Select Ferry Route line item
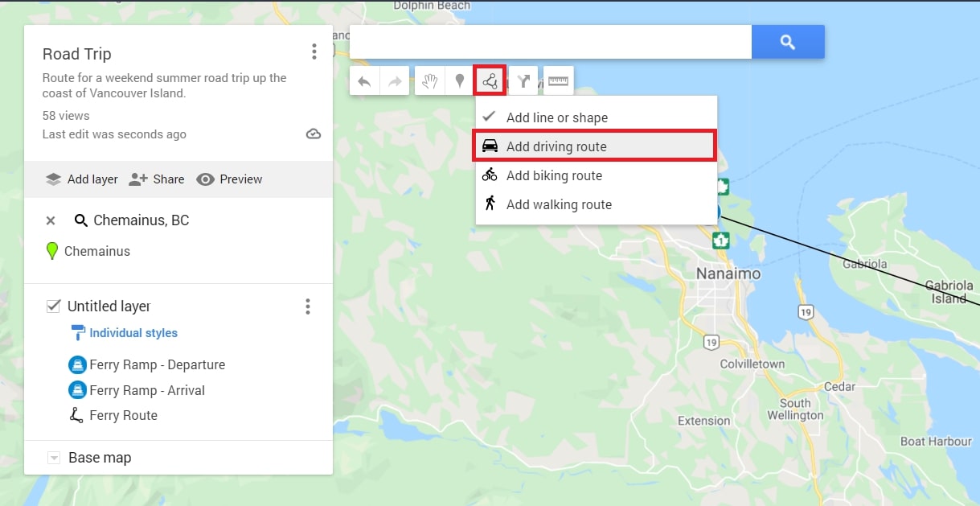The height and width of the screenshot is (506, 980). [113, 415]
